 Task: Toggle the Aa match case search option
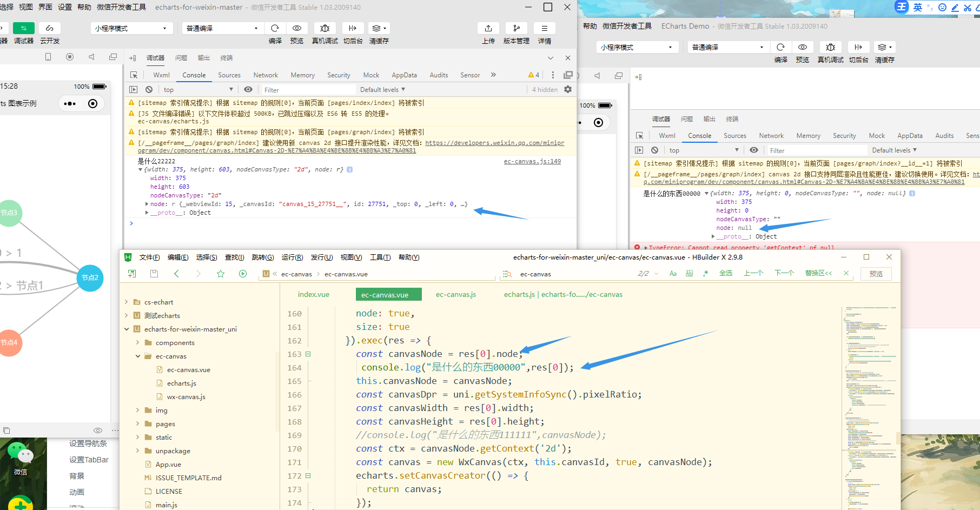pyautogui.click(x=673, y=274)
